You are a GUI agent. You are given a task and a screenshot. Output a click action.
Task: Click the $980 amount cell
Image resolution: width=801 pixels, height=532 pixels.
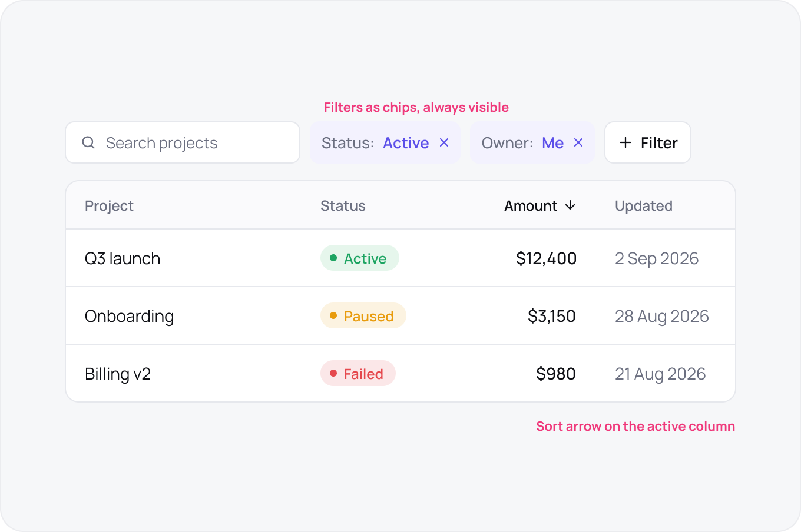[556, 374]
